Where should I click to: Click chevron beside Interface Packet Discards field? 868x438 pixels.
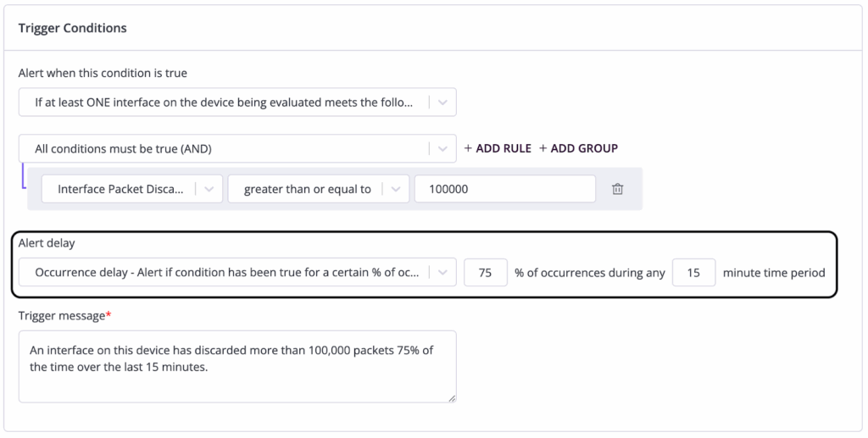(209, 189)
